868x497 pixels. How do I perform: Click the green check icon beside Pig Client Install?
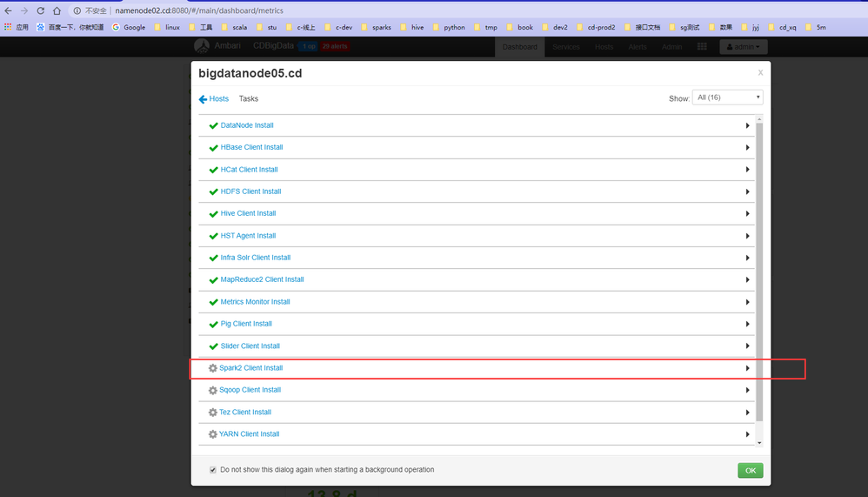(213, 324)
